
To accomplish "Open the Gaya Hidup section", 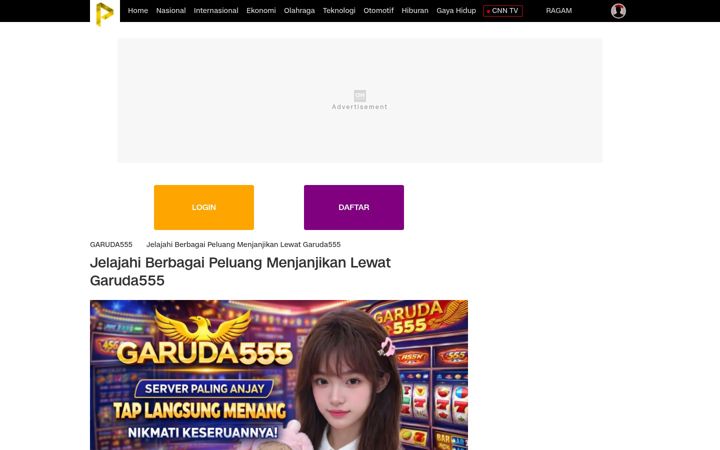I will 456,11.
